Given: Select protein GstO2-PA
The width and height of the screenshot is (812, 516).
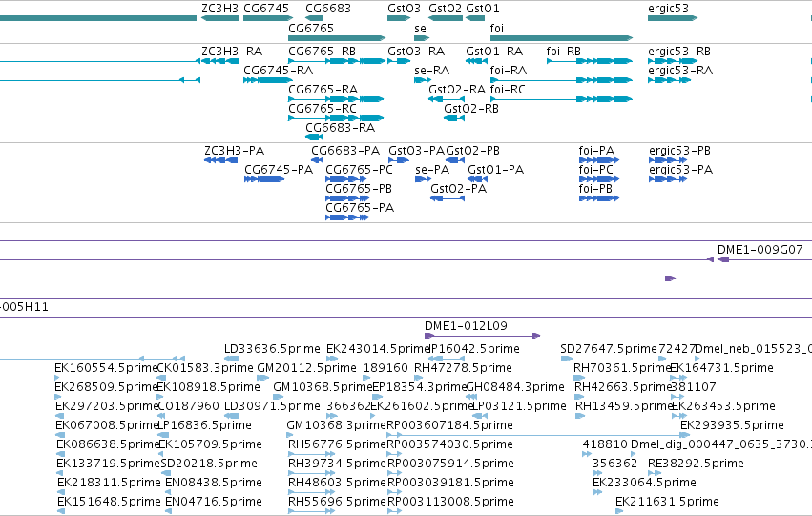Looking at the screenshot, I should (459, 189).
